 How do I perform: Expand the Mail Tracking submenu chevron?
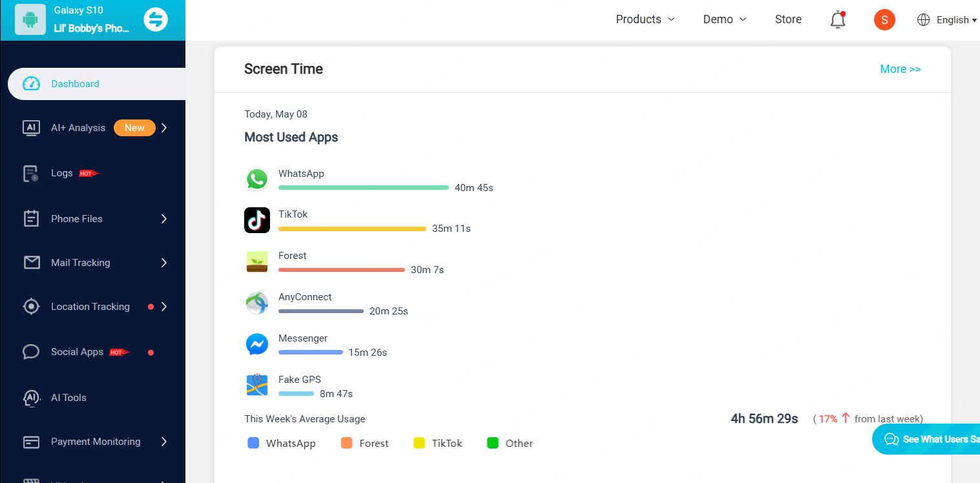(x=164, y=263)
